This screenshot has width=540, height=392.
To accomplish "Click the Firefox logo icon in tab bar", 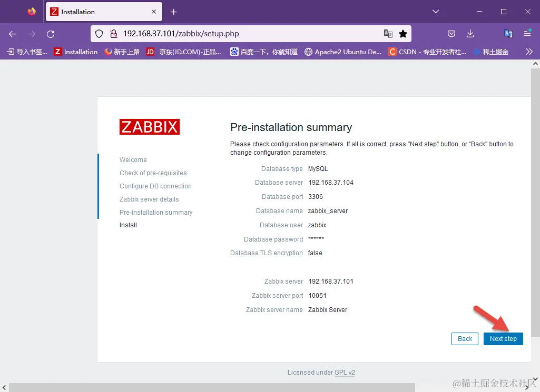I will (32, 12).
